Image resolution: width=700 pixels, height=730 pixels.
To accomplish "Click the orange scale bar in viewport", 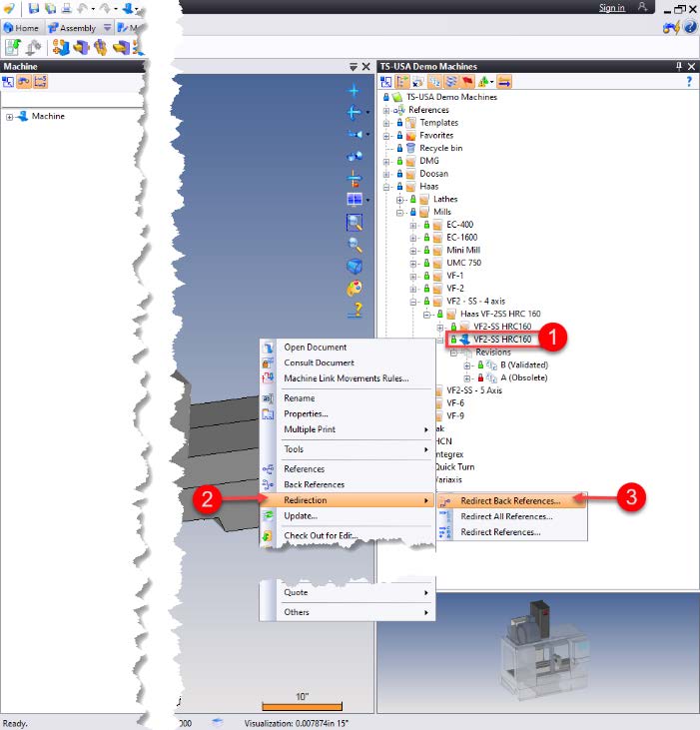I will click(x=302, y=706).
